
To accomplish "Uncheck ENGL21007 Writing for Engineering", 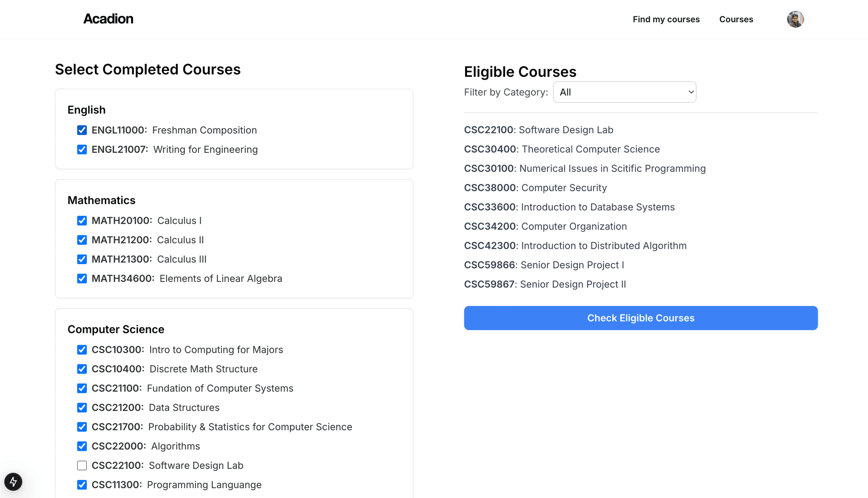I will tap(82, 150).
